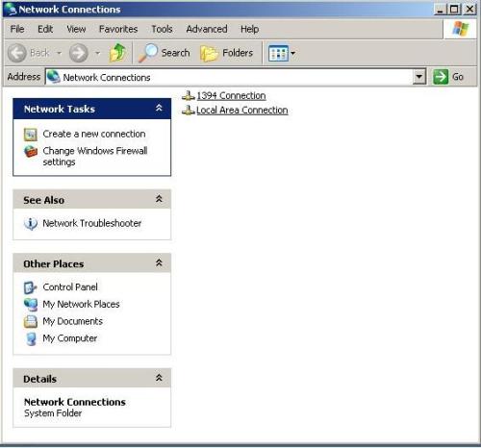
Task: Click the Network Tasks header title
Action: tap(60, 109)
